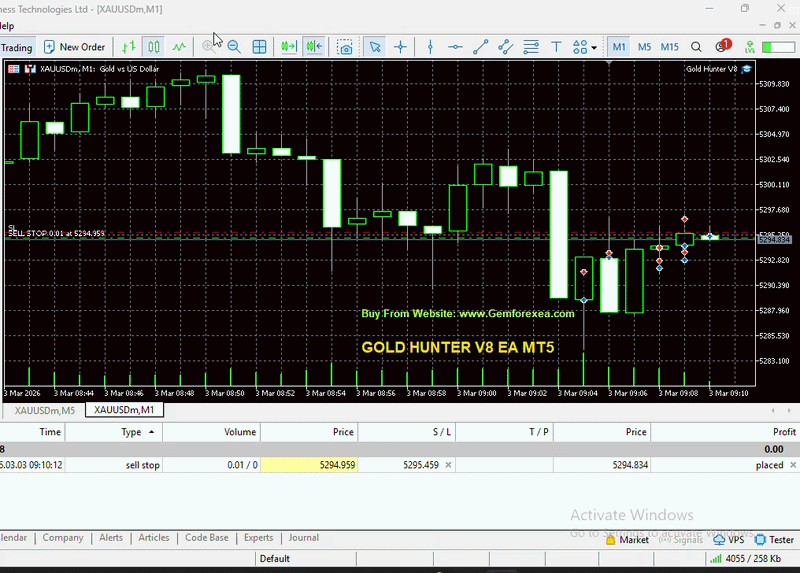The width and height of the screenshot is (800, 573).
Task: Remove stop loss 5295.459 with X
Action: point(448,465)
